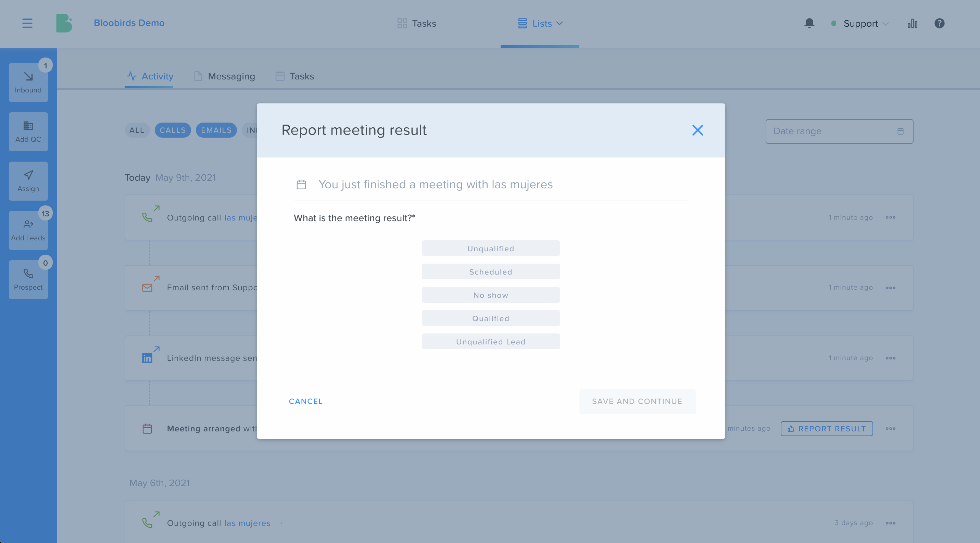980x543 pixels.
Task: Toggle the CALLS activity filter
Action: [x=173, y=130]
